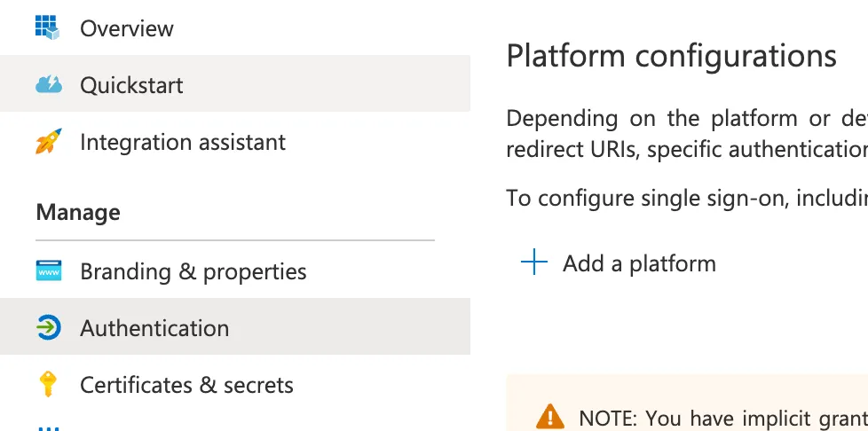Click the Branding www window icon
The height and width of the screenshot is (431, 868).
[49, 271]
